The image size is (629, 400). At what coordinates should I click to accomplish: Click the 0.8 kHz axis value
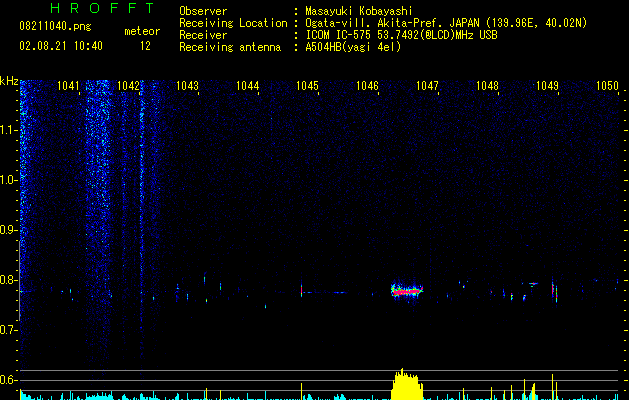[x=8, y=280]
